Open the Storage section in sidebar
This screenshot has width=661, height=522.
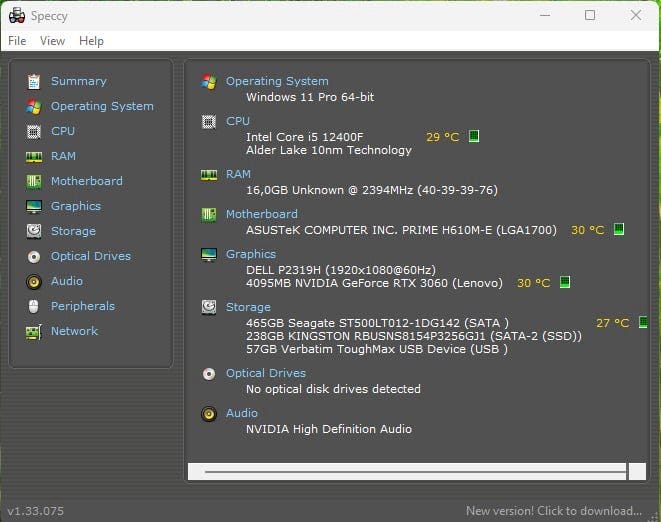(73, 231)
